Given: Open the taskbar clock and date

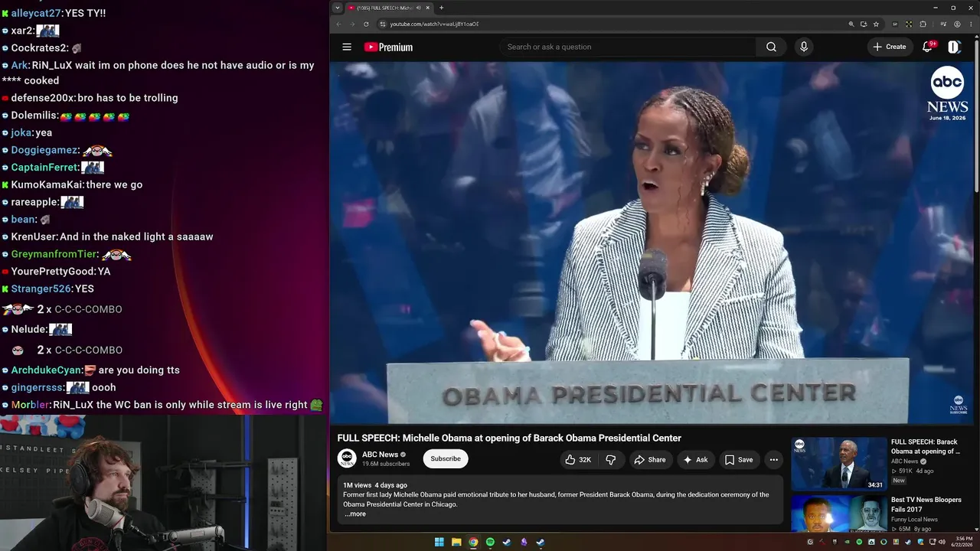Looking at the screenshot, I should click(x=962, y=542).
